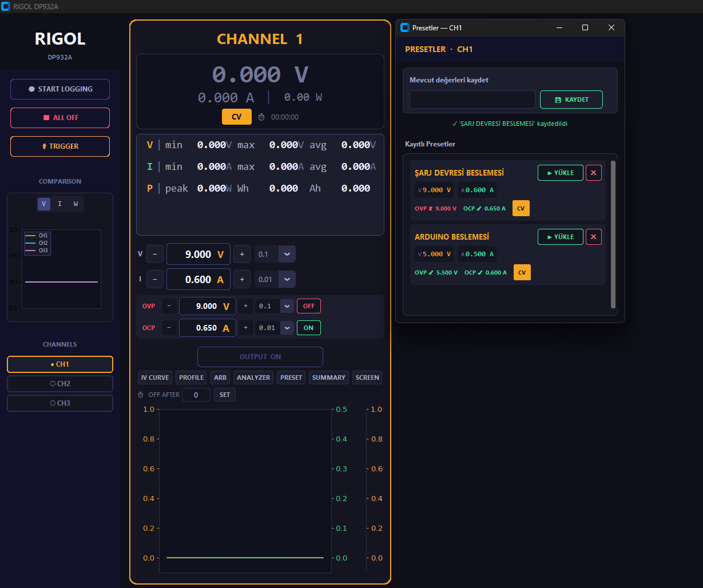Open the OVP step size dropdown
The image size is (703, 588).
287,307
